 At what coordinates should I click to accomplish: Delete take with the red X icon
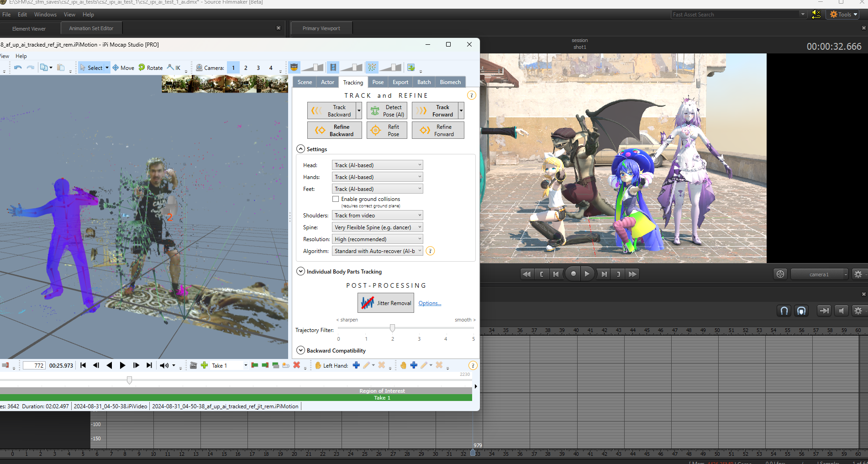(297, 365)
